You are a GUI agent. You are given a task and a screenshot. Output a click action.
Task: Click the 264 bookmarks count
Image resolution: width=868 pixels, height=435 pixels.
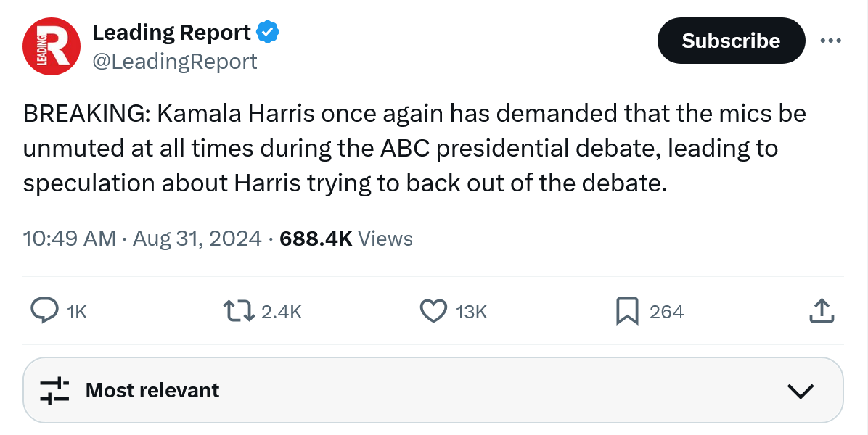666,312
